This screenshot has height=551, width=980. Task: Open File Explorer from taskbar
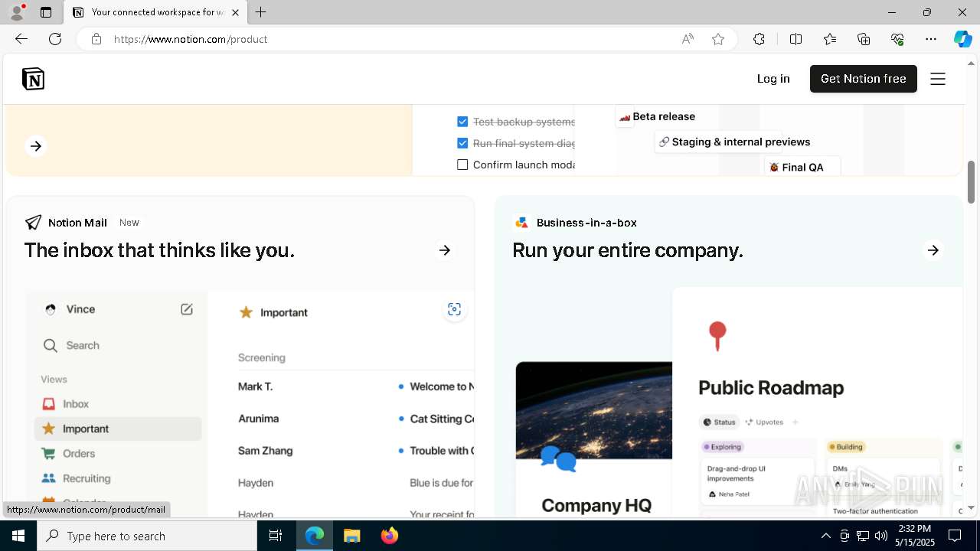tap(351, 536)
